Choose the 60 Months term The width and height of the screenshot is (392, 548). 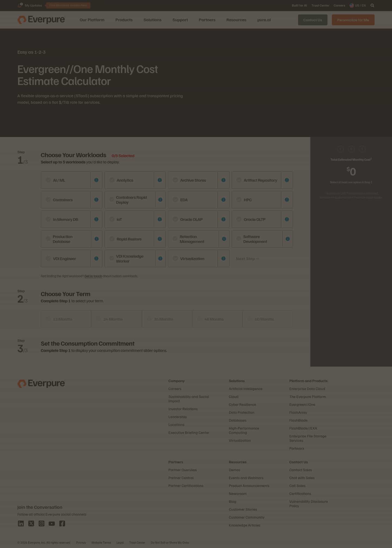pyautogui.click(x=268, y=319)
